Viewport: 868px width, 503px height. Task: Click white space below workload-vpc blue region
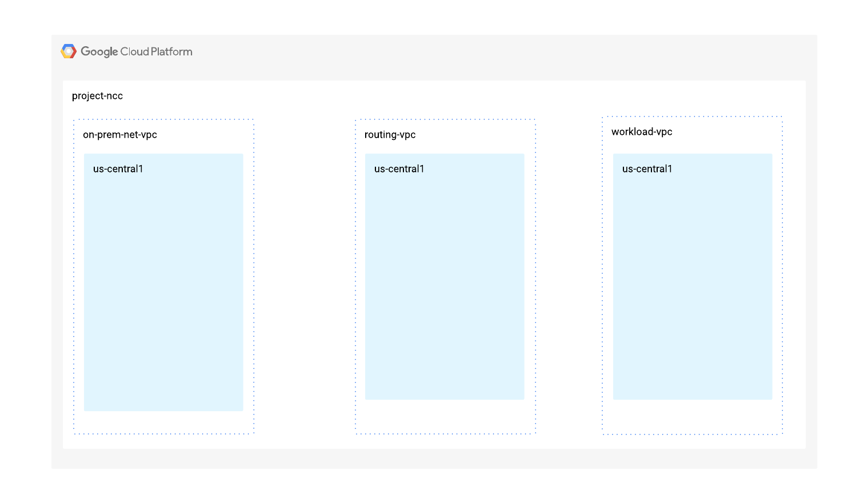693,417
